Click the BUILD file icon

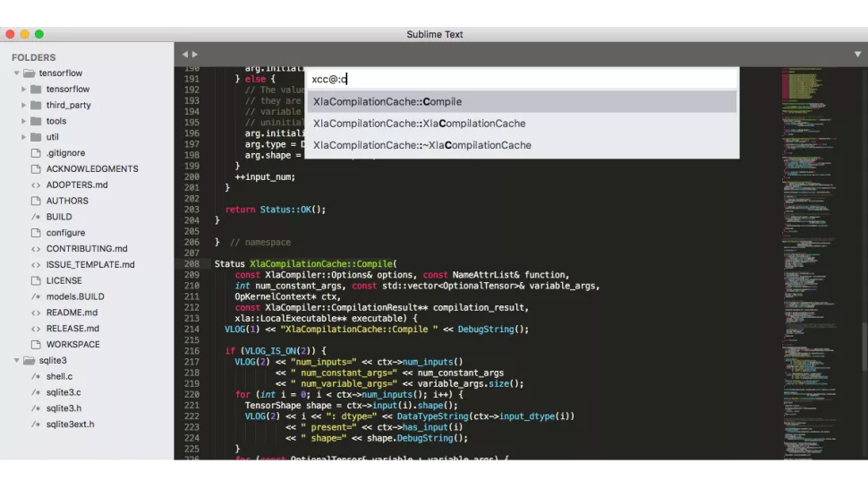[x=36, y=217]
